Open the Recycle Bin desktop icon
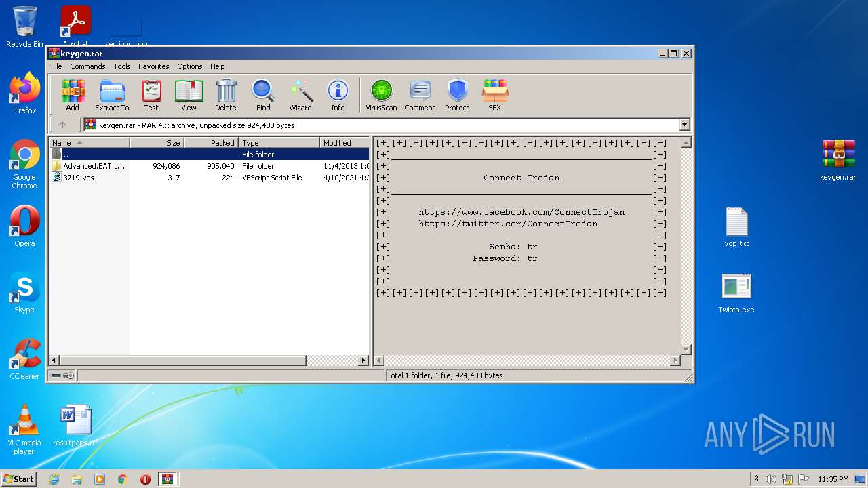868x488 pixels. click(24, 27)
